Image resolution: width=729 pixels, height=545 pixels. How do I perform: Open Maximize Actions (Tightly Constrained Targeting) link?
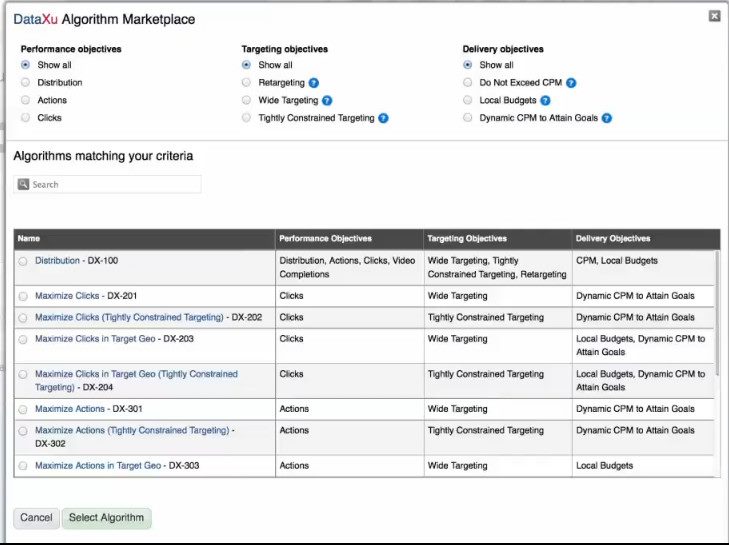(x=132, y=430)
